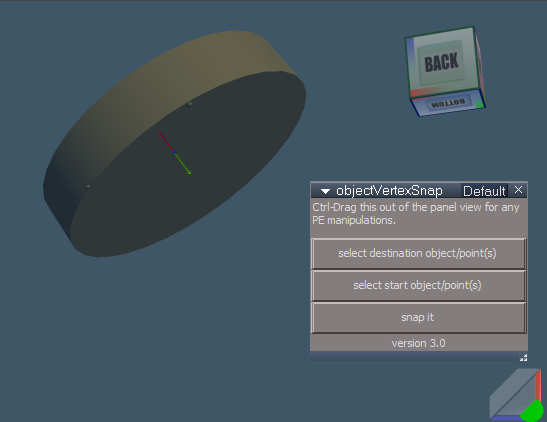Select the vertex point on the cylinder's left rim
This screenshot has height=422, width=547.
(x=88, y=187)
